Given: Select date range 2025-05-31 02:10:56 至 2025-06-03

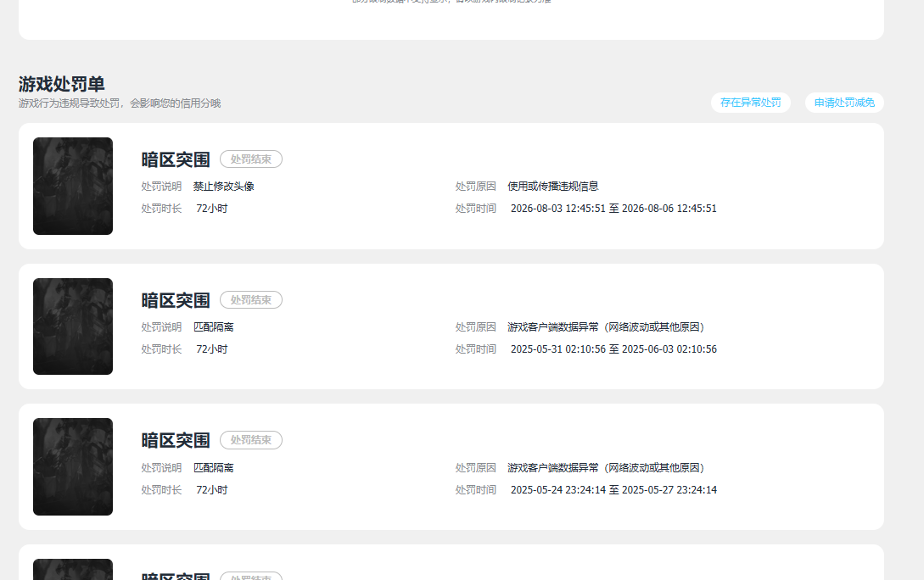Looking at the screenshot, I should point(613,349).
